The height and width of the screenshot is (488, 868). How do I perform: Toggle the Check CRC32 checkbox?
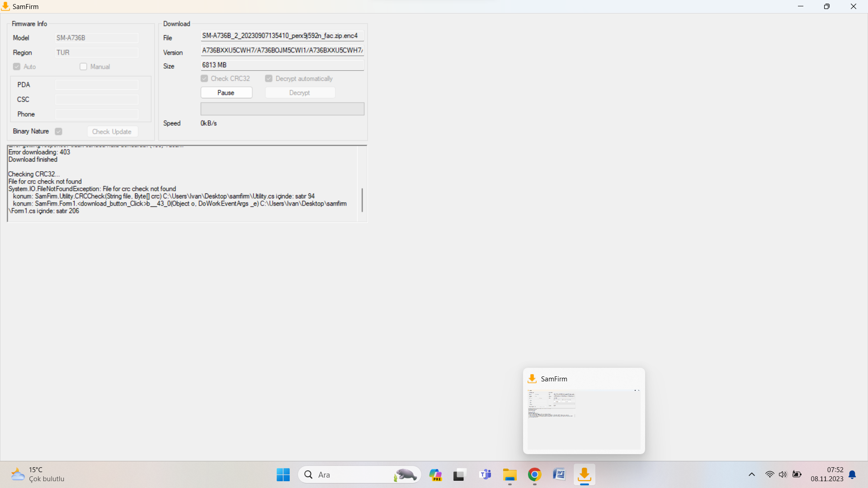(x=204, y=79)
